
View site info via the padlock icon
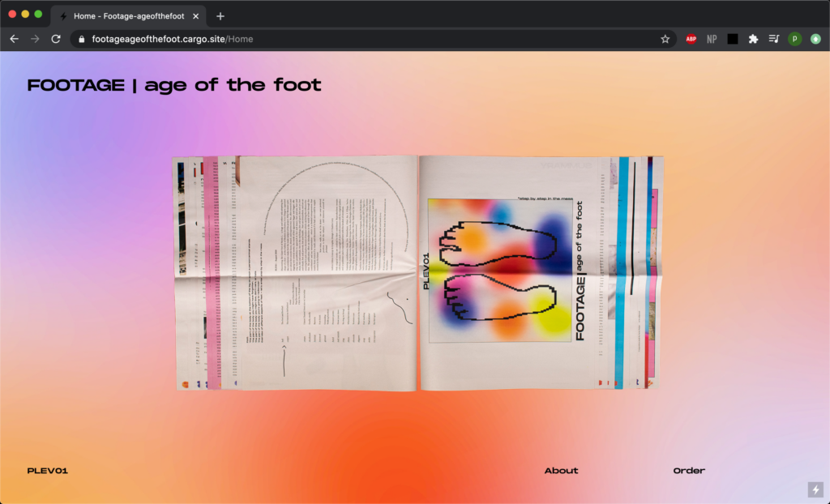81,39
